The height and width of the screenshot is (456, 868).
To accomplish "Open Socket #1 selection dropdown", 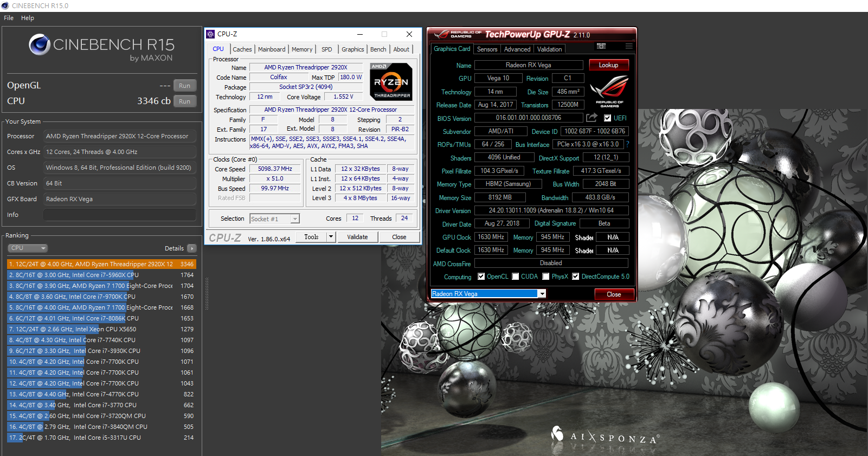I will 295,219.
